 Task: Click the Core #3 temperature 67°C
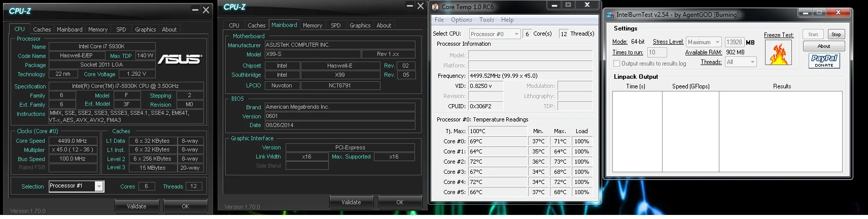click(x=497, y=172)
